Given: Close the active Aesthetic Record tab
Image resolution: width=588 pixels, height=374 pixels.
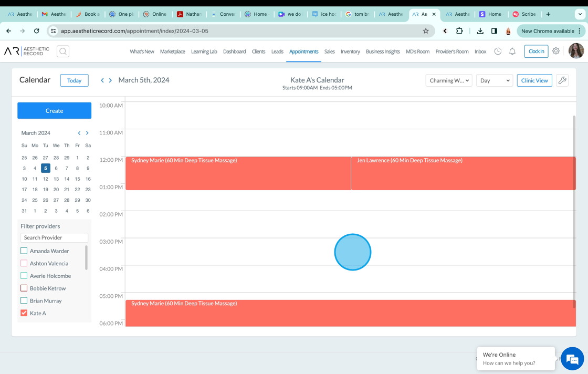Looking at the screenshot, I should 434,14.
